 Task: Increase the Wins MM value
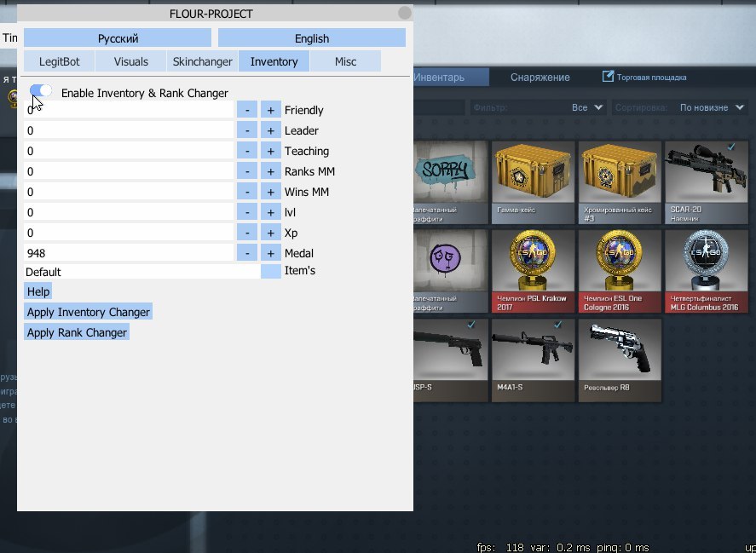pos(270,192)
